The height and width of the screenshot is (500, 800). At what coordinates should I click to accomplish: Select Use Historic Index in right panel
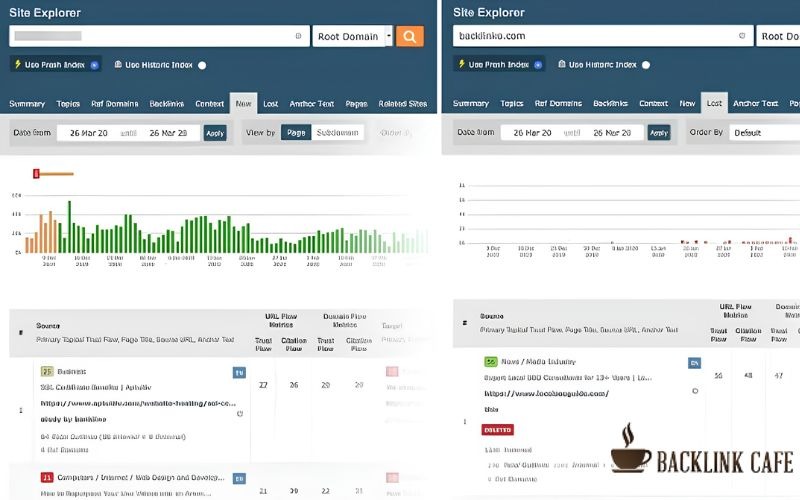pyautogui.click(x=604, y=65)
